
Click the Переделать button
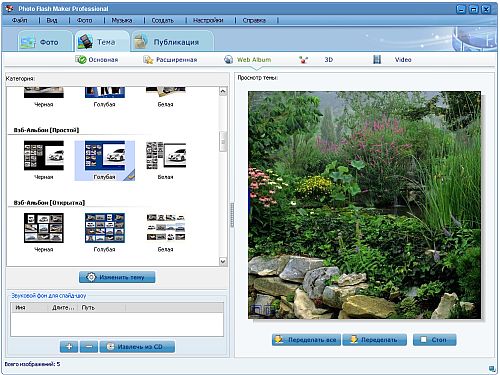click(x=375, y=340)
